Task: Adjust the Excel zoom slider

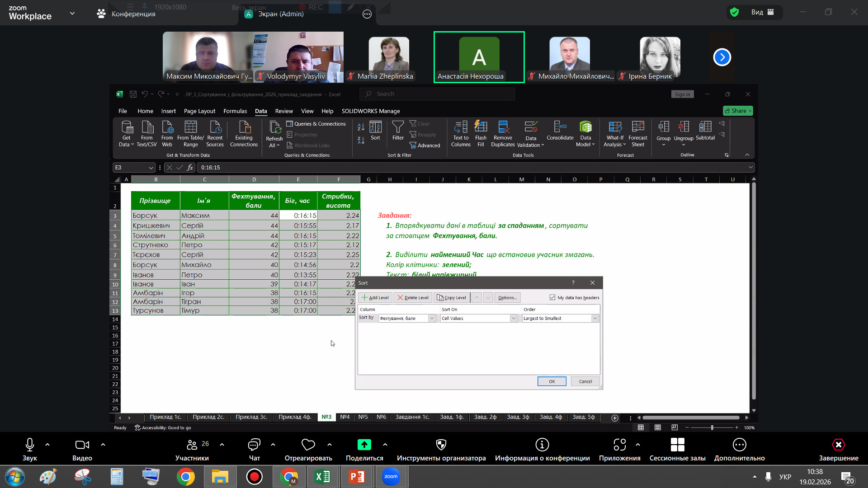Action: coord(712,427)
